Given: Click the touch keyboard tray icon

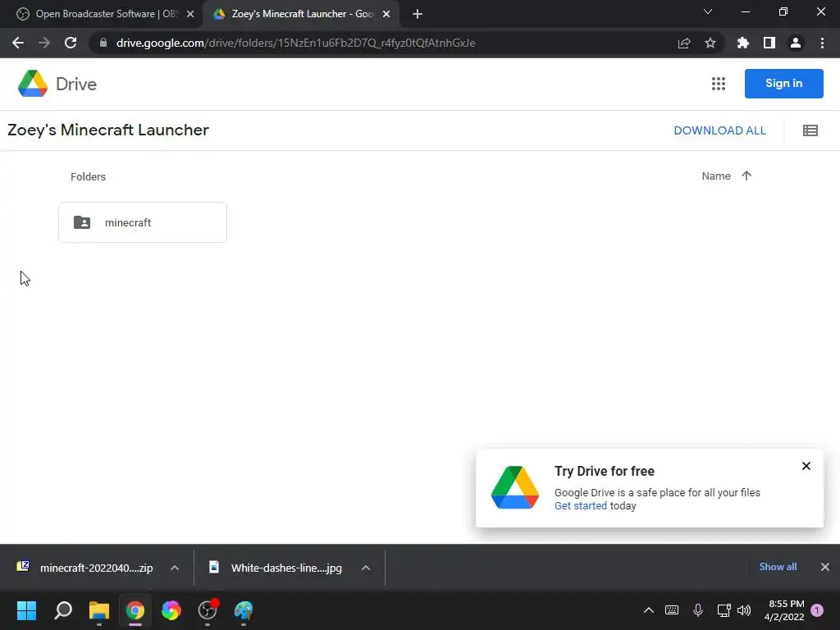Looking at the screenshot, I should (672, 610).
